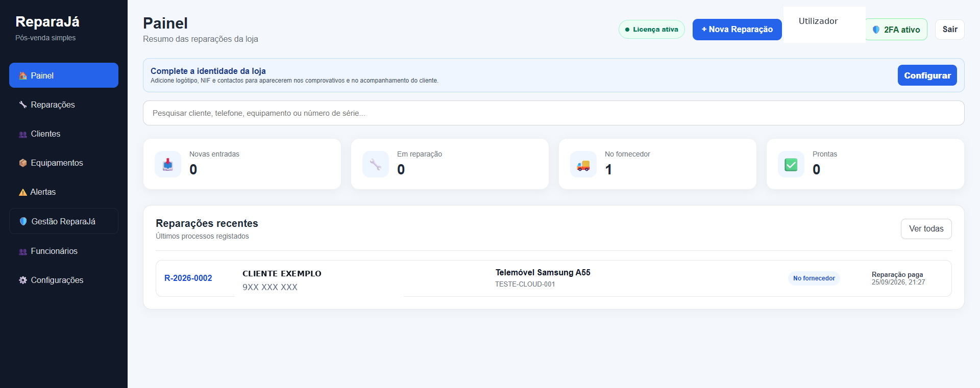Click the Novas entradas count card
Image resolution: width=980 pixels, height=388 pixels.
(242, 164)
